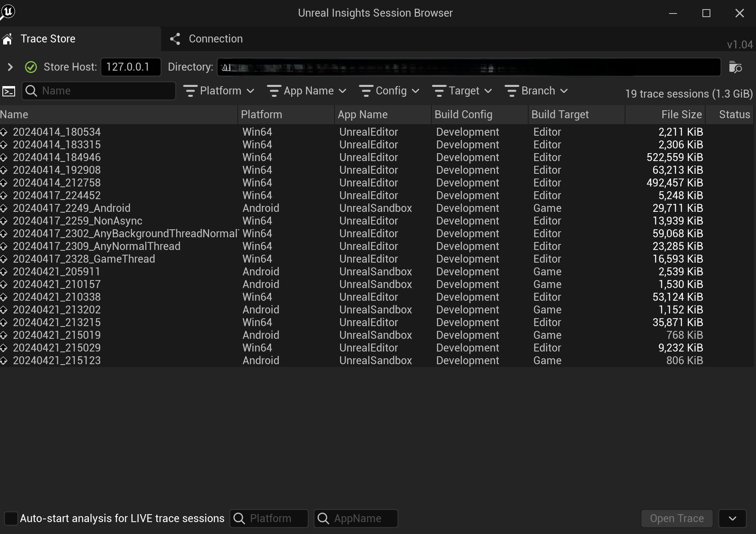Select trace session 20240414_183315
The width and height of the screenshot is (756, 534).
pos(377,144)
